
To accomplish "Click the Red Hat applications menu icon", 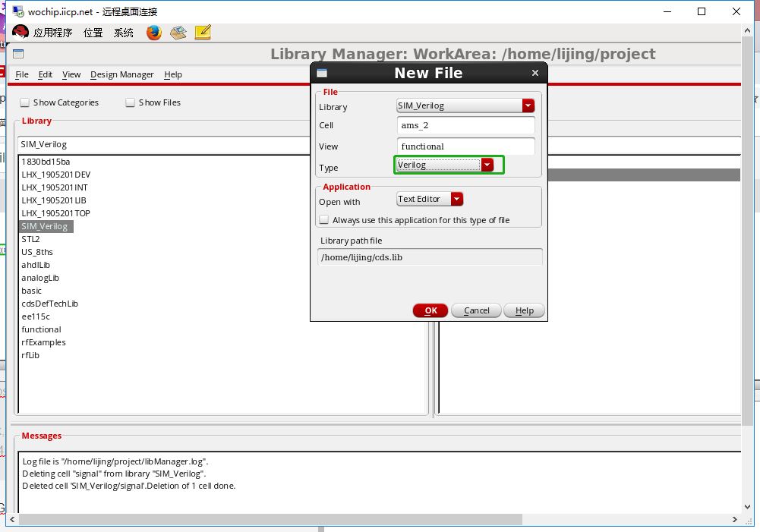I will (21, 32).
